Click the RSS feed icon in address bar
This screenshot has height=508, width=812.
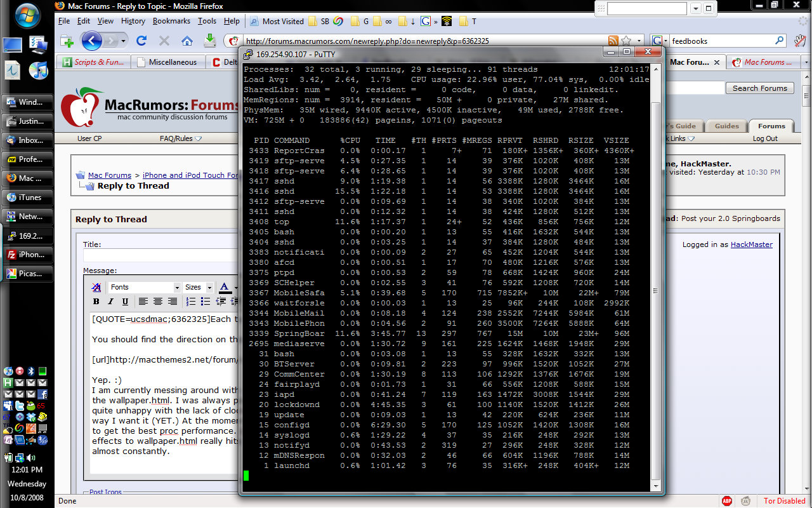(613, 41)
